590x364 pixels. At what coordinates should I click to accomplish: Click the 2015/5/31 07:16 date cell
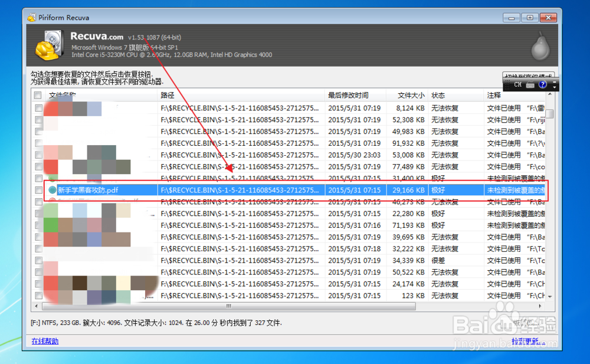tap(354, 225)
